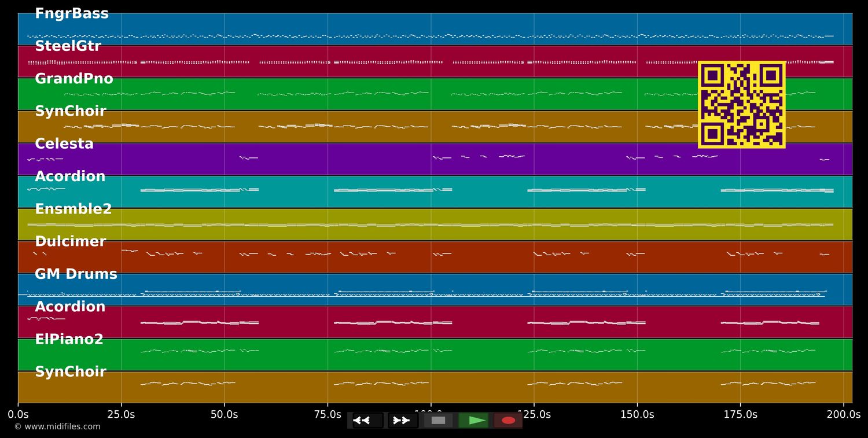
Task: Select the second SynChoir track
Action: click(71, 371)
